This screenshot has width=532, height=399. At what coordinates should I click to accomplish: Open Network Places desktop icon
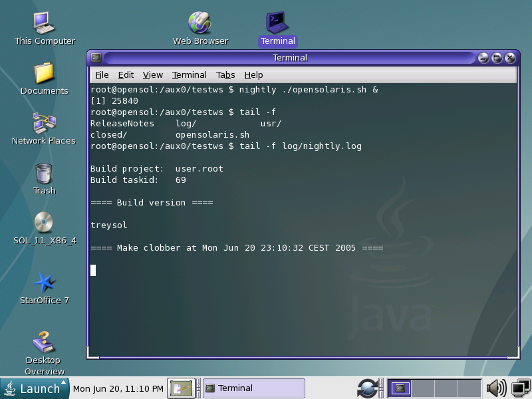(44, 128)
